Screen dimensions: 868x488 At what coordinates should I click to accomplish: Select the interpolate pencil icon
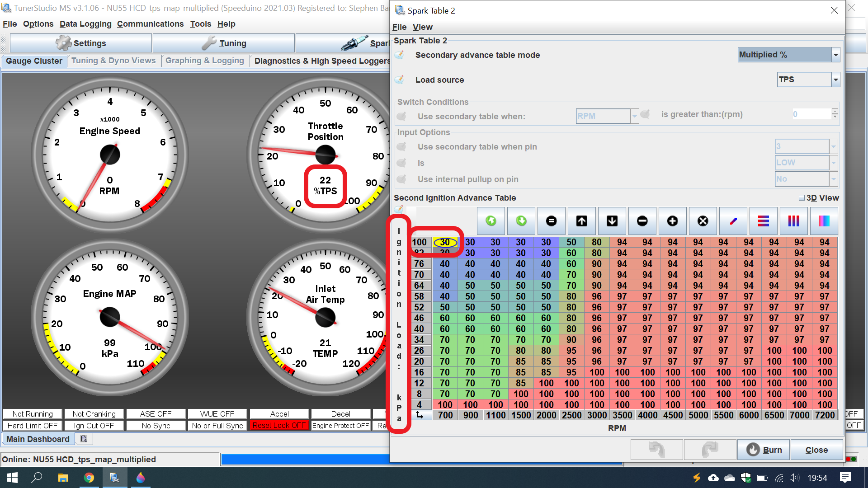[733, 221]
